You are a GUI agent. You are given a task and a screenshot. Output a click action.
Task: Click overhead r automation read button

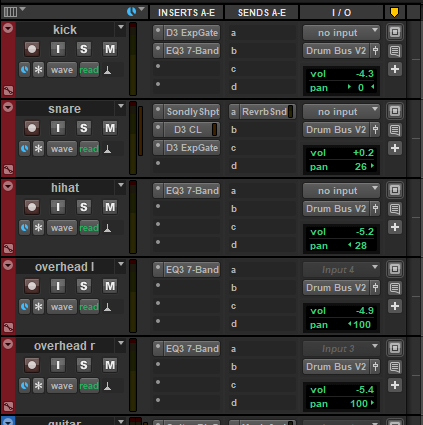[89, 386]
